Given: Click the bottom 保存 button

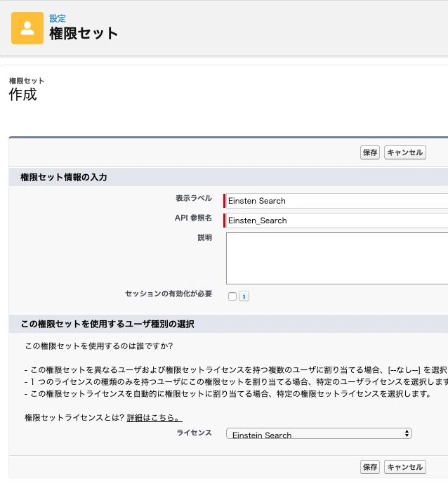Looking at the screenshot, I should click(370, 467).
